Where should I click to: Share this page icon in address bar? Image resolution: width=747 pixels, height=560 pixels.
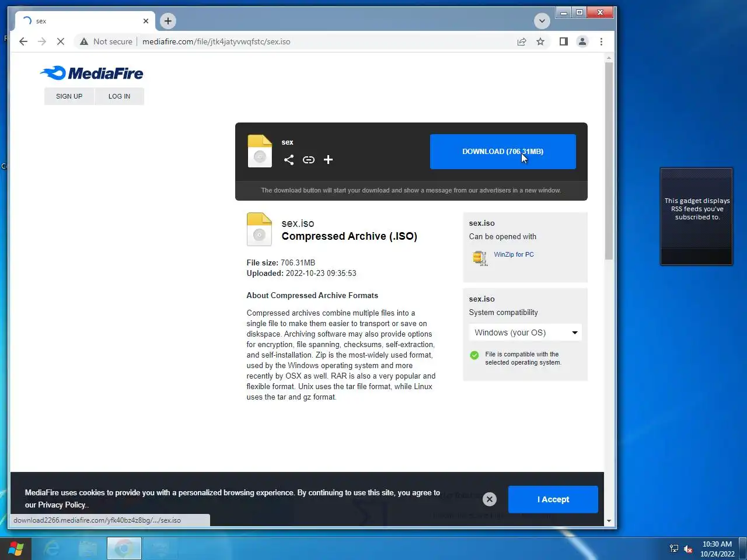[522, 41]
